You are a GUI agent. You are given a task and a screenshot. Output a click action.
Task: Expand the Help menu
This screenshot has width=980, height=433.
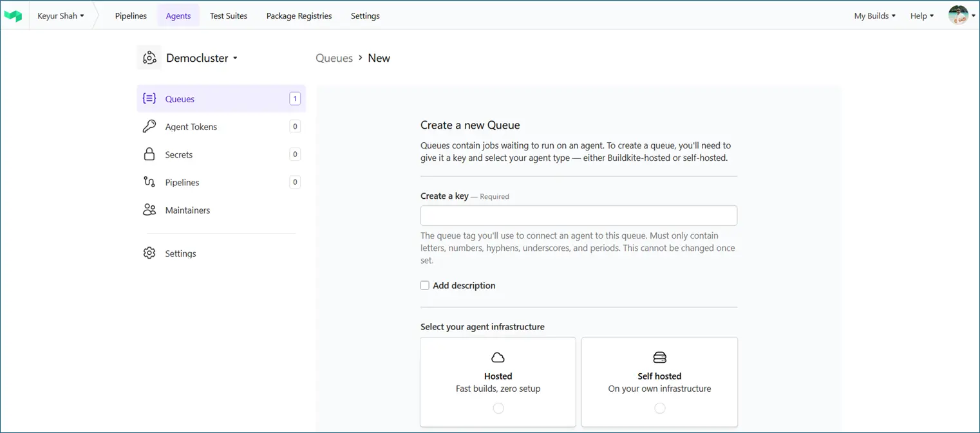pos(921,16)
